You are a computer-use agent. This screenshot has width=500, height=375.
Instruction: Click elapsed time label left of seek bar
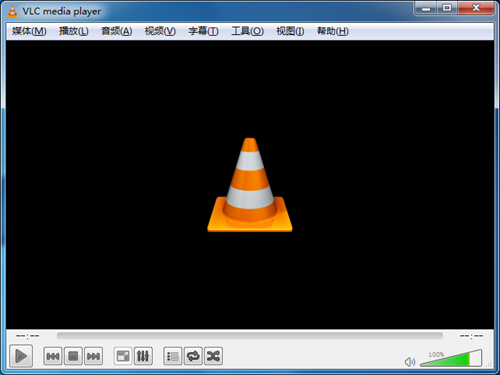(27, 336)
